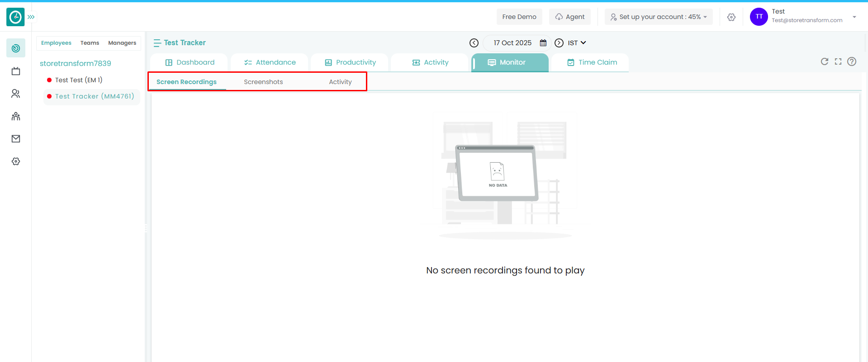The image size is (868, 362).
Task: Open the single user icon in sidebar
Action: click(x=16, y=94)
